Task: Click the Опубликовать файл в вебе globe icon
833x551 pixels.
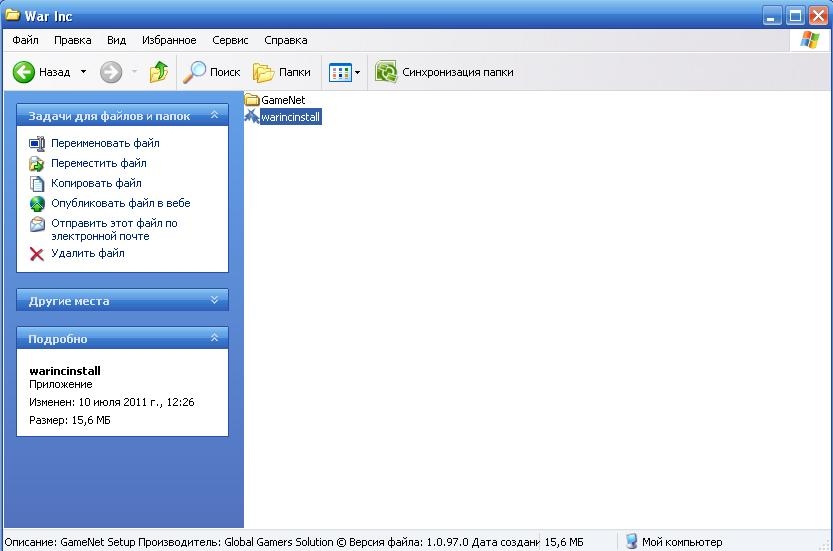Action: coord(37,204)
